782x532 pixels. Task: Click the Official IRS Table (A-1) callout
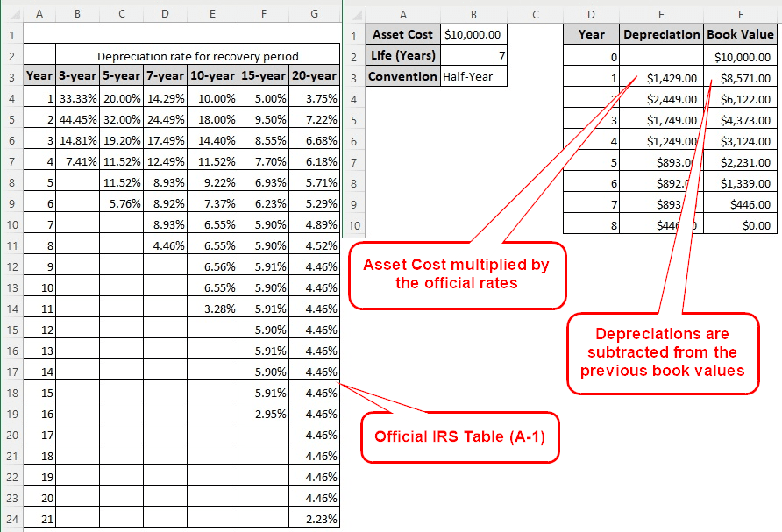[x=459, y=436]
